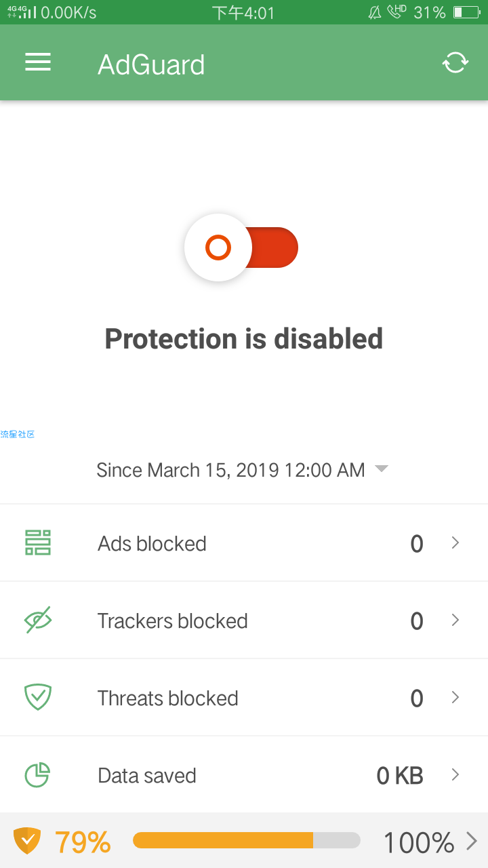Image resolution: width=488 pixels, height=868 pixels.
Task: Tap the shield checkmark Threats icon
Action: (38, 697)
